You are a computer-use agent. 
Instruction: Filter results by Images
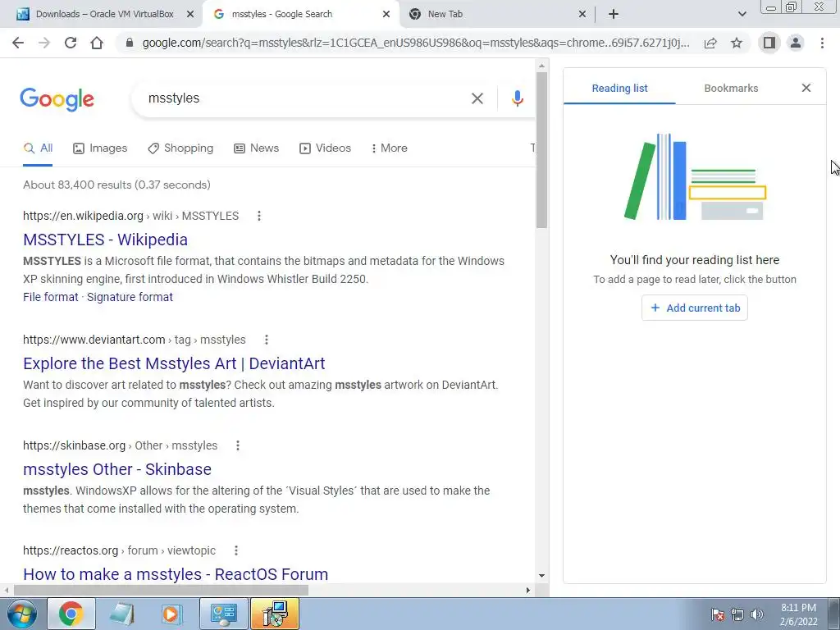(100, 148)
